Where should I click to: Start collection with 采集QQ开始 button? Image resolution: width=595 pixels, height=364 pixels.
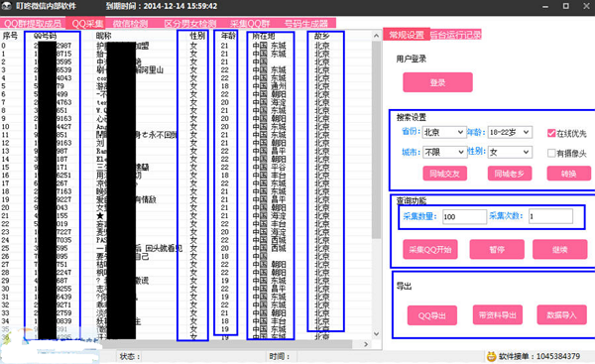(x=430, y=250)
